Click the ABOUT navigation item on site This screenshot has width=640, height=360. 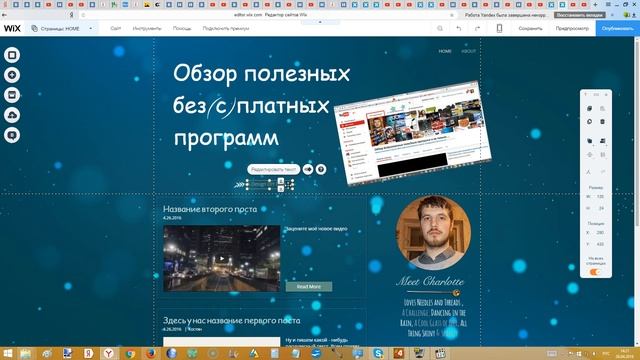click(469, 51)
